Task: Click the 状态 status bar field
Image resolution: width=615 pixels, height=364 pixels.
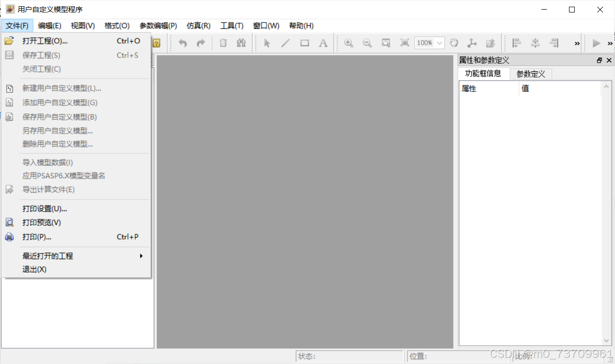Action: coord(350,356)
